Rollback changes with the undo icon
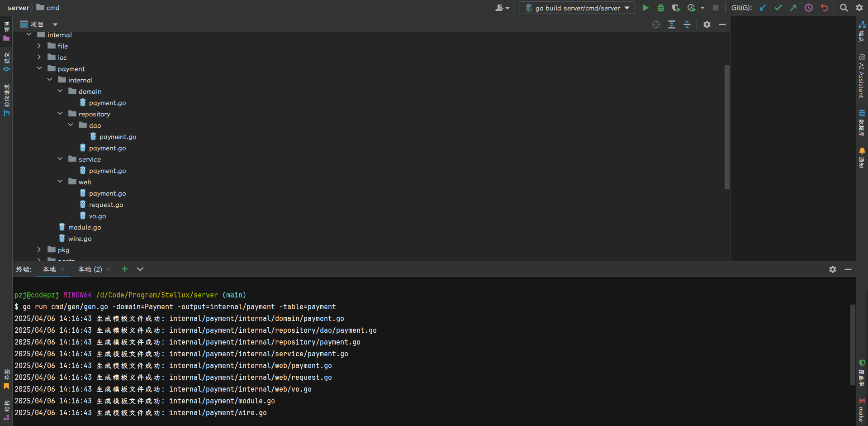The width and height of the screenshot is (868, 426). [824, 8]
